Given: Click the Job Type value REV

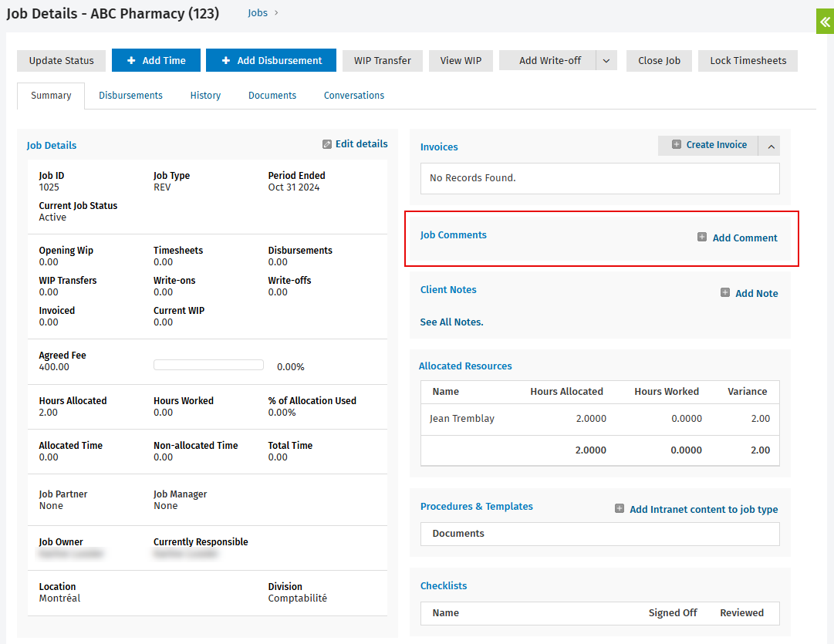Looking at the screenshot, I should click(x=162, y=187).
